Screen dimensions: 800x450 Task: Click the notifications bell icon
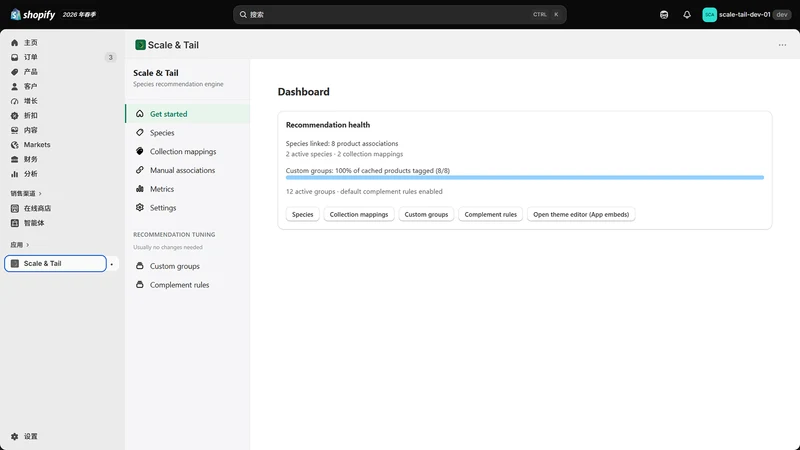[687, 15]
